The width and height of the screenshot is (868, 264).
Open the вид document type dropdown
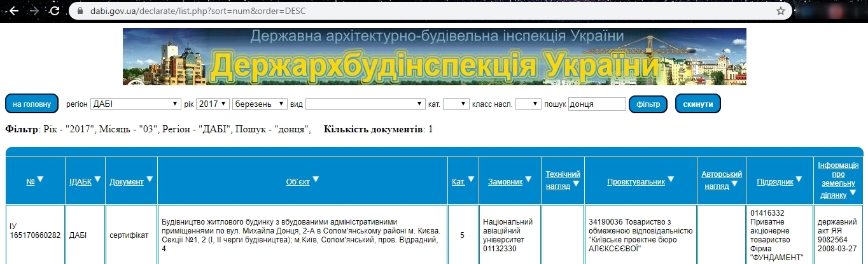(365, 104)
